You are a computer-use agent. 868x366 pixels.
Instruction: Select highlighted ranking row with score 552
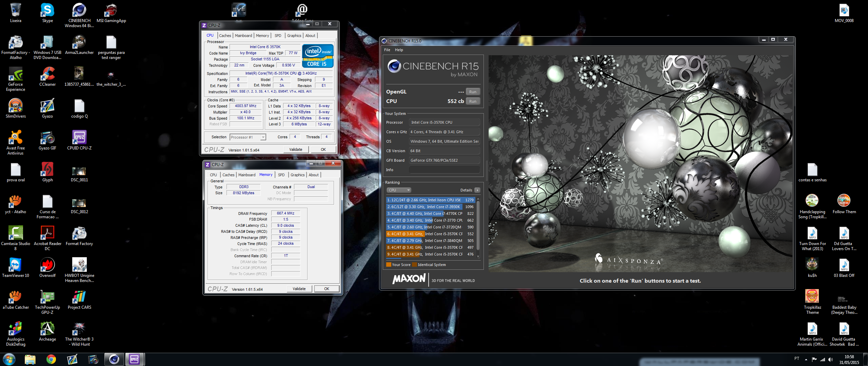pos(430,234)
